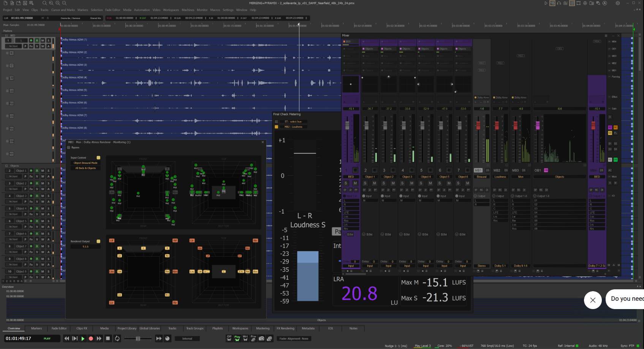Open the Overwrite / Remove edit mode dropdown
This screenshot has width=644, height=349.
point(71,18)
